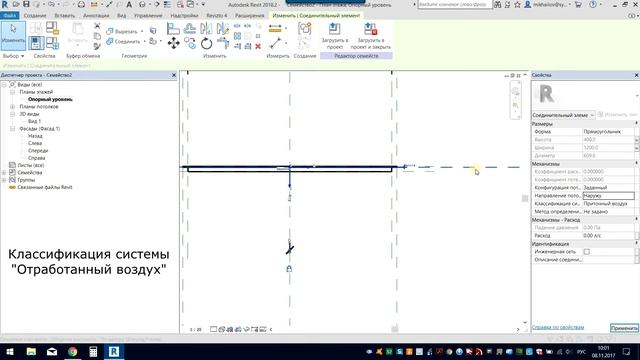Select the Copy tool in Modify panel
This screenshot has width=640, height=360.
(x=190, y=43)
